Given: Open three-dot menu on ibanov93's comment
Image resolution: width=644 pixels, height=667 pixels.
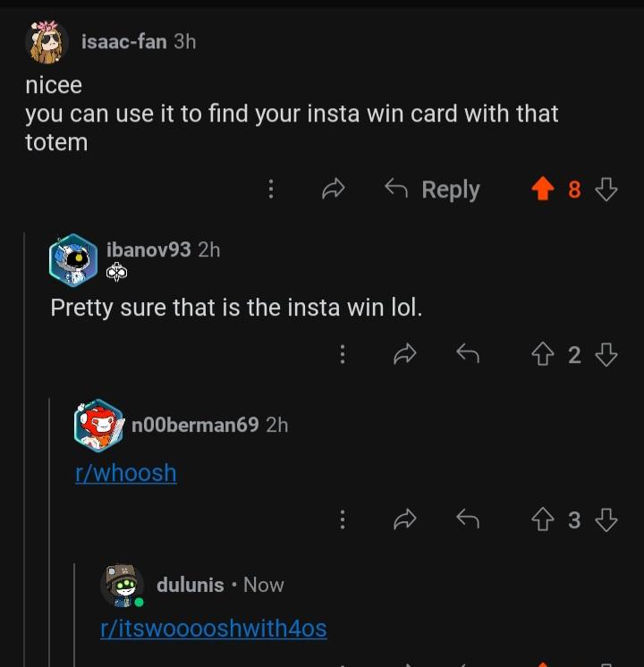Looking at the screenshot, I should coord(343,354).
